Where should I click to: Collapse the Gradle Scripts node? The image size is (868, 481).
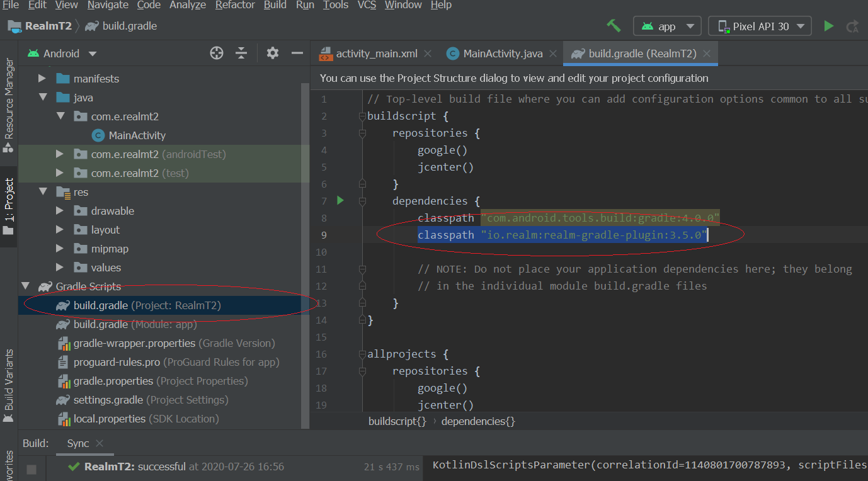25,286
